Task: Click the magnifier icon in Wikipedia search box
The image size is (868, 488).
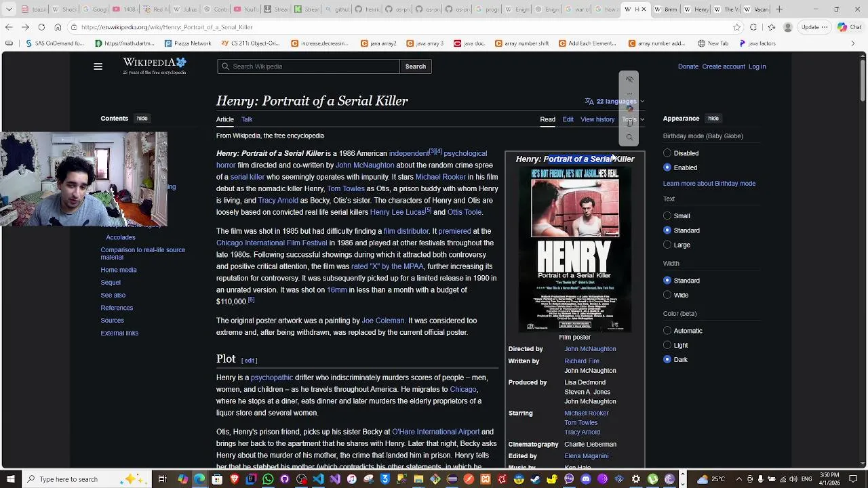Action: click(x=224, y=66)
